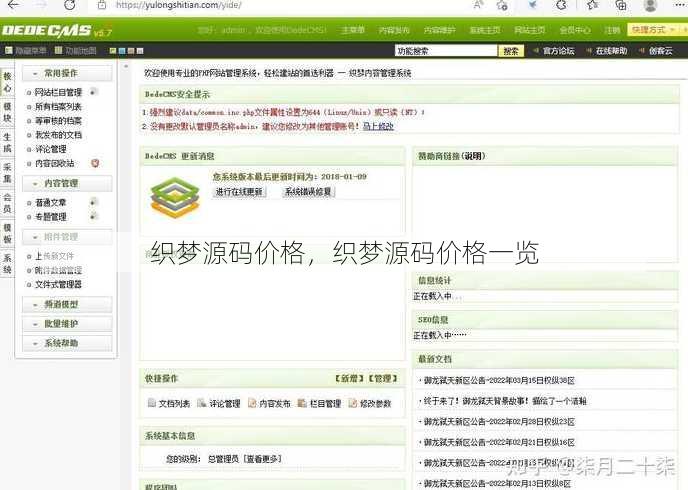Open 文件式管理器 in the sidebar
Image resolution: width=688 pixels, height=490 pixels.
click(58, 284)
